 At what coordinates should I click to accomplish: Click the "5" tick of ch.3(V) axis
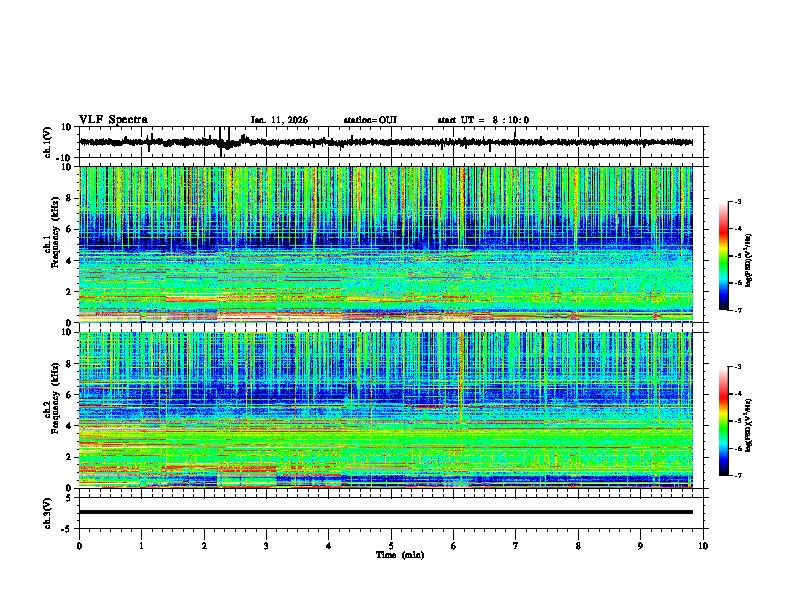(69, 498)
